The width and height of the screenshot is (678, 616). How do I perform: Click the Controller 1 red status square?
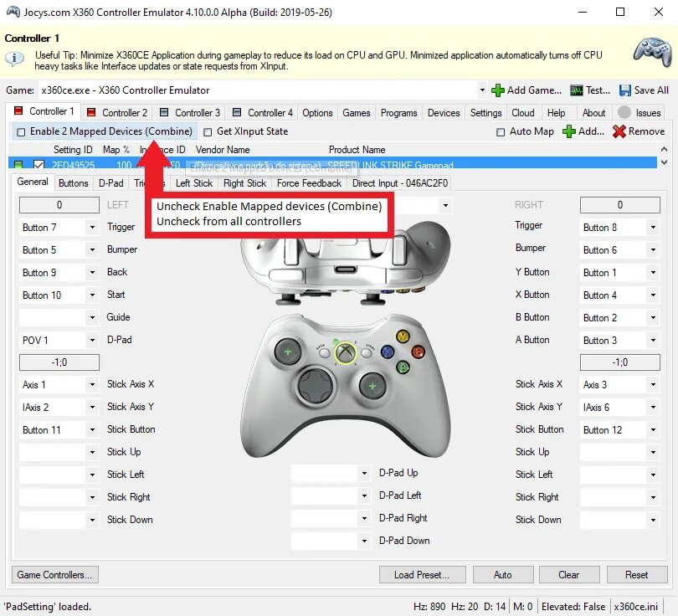[18, 110]
